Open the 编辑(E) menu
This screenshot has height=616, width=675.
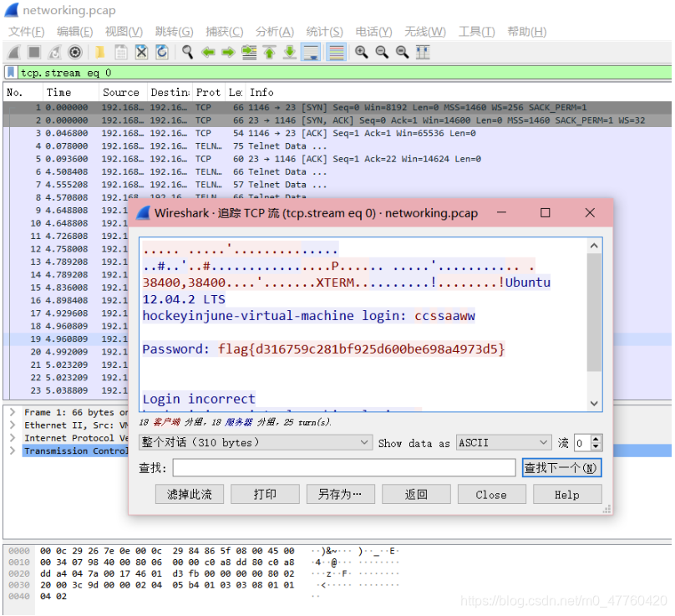75,32
